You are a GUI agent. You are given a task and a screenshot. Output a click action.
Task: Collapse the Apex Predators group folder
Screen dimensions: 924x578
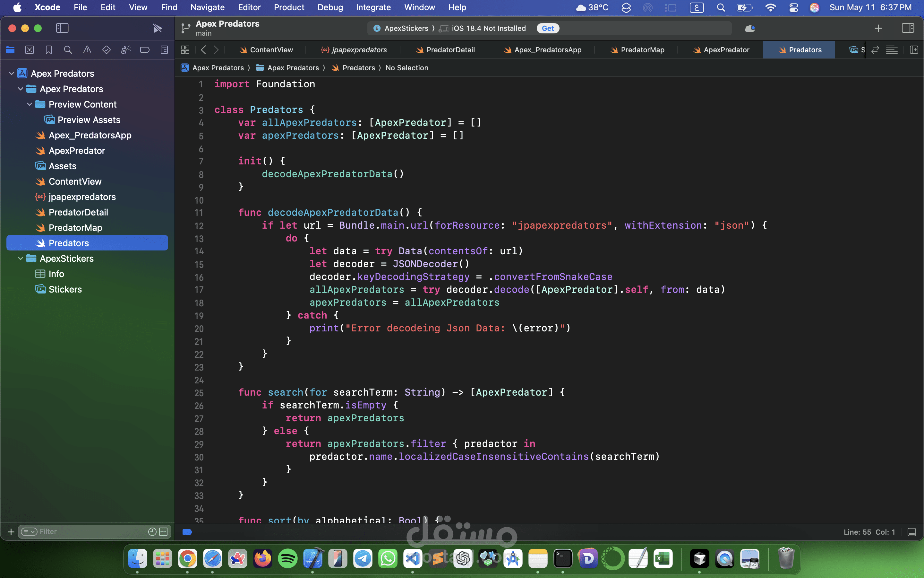pyautogui.click(x=21, y=89)
